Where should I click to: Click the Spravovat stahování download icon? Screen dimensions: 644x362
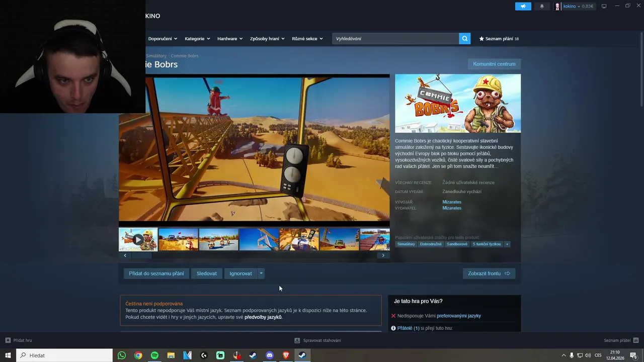[297, 340]
